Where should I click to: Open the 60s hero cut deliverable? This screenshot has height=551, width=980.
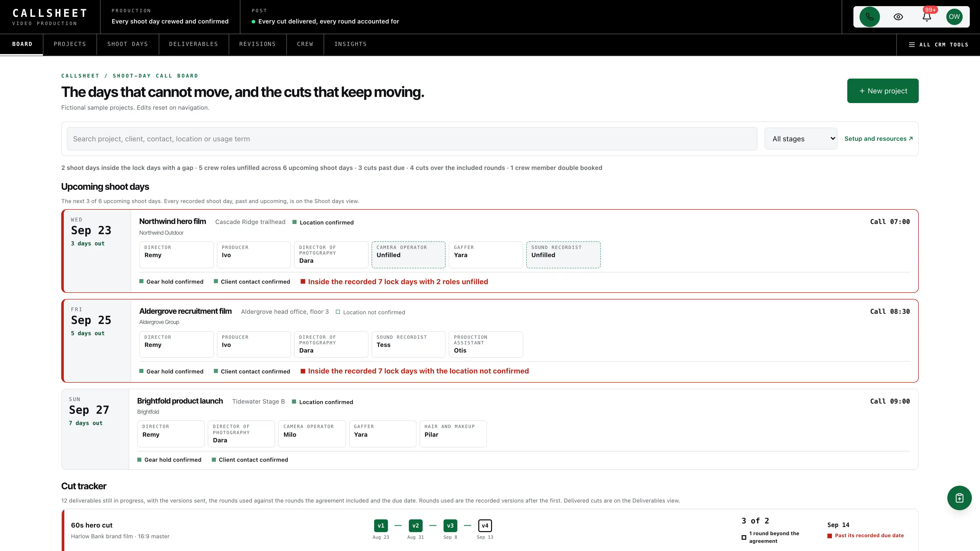[x=92, y=525]
